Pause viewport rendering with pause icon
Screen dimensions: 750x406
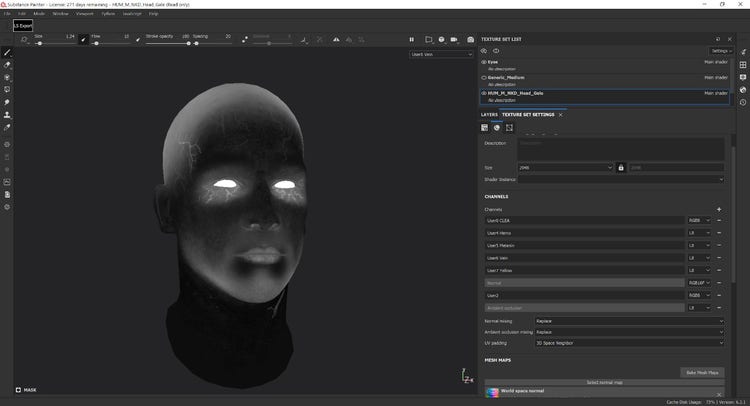tap(411, 39)
